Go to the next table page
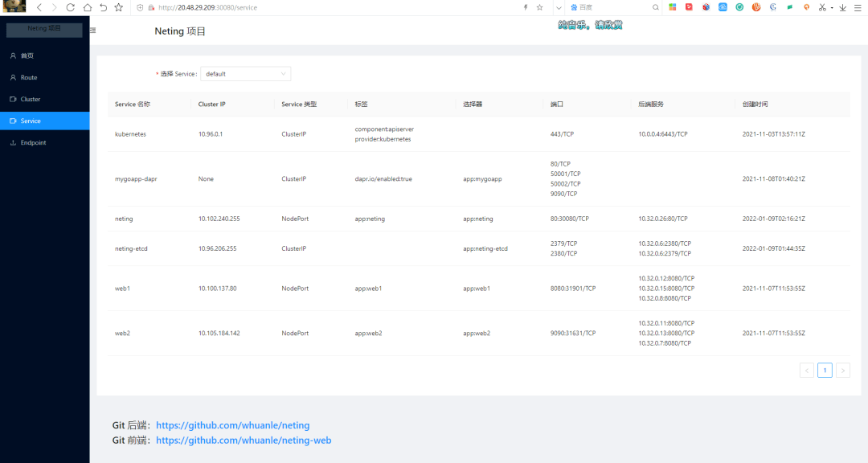Image resolution: width=868 pixels, height=463 pixels. (x=842, y=370)
